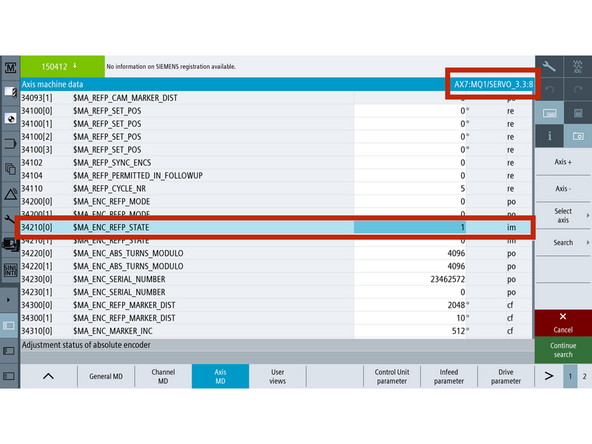Expand the left sidebar arrow
The image size is (592, 444).
click(x=9, y=300)
